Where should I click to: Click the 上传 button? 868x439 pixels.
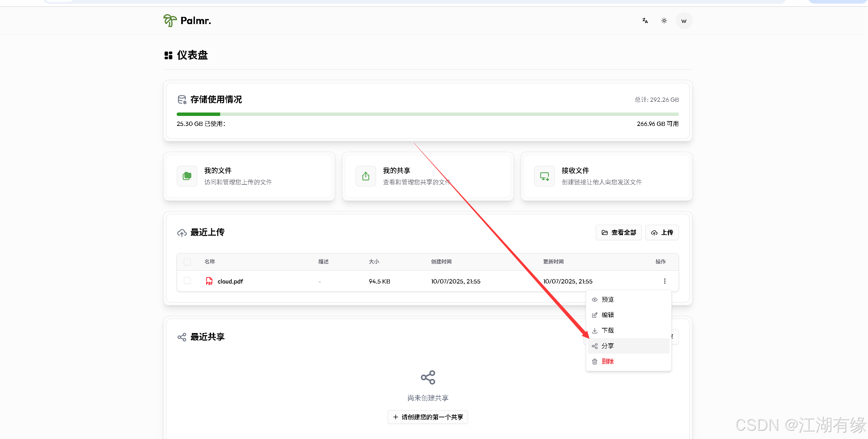pos(662,232)
